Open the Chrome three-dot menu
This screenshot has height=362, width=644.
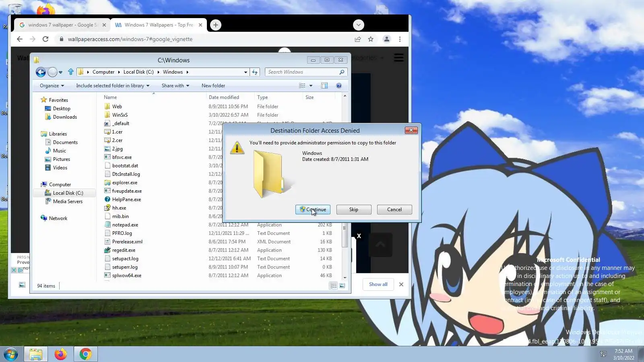400,39
